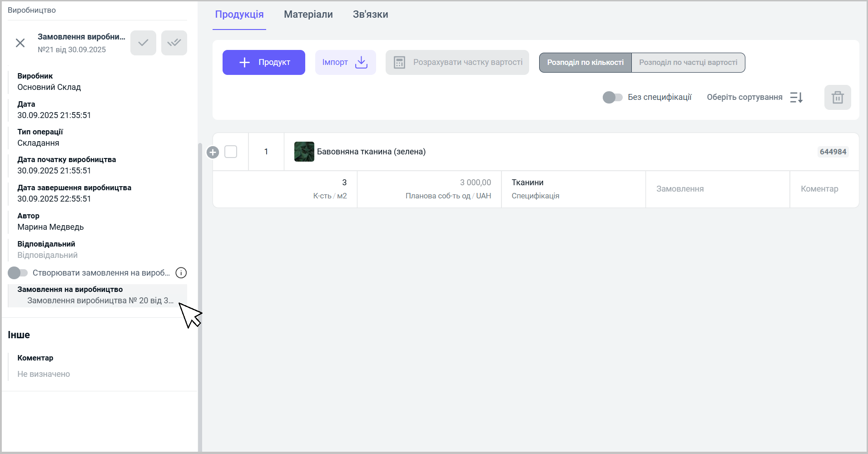Click the trash delete icon
The width and height of the screenshot is (868, 454).
pyautogui.click(x=837, y=98)
